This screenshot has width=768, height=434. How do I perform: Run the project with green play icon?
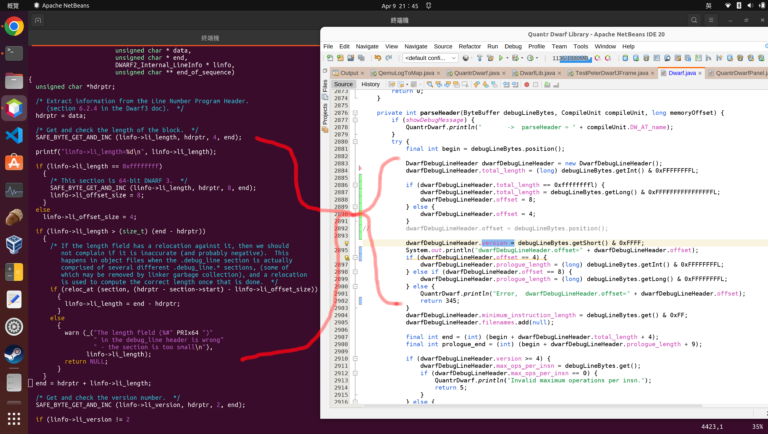coord(501,58)
